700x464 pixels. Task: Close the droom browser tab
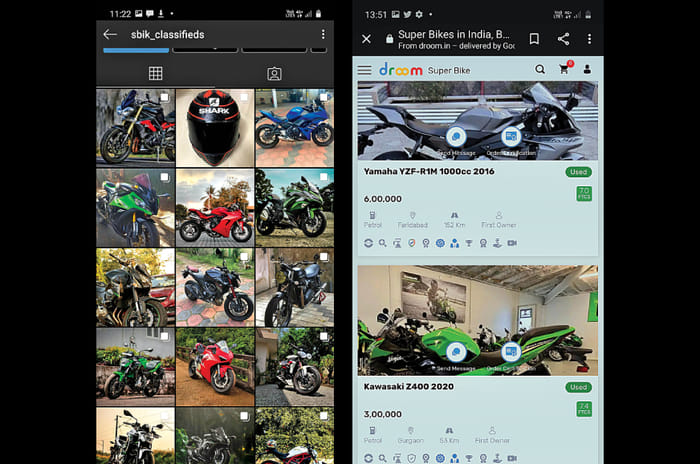[366, 39]
